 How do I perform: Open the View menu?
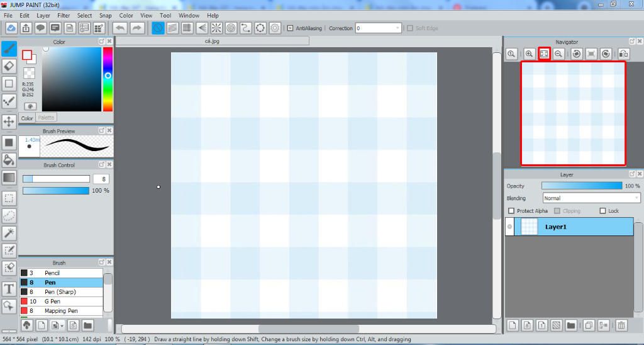click(x=146, y=15)
